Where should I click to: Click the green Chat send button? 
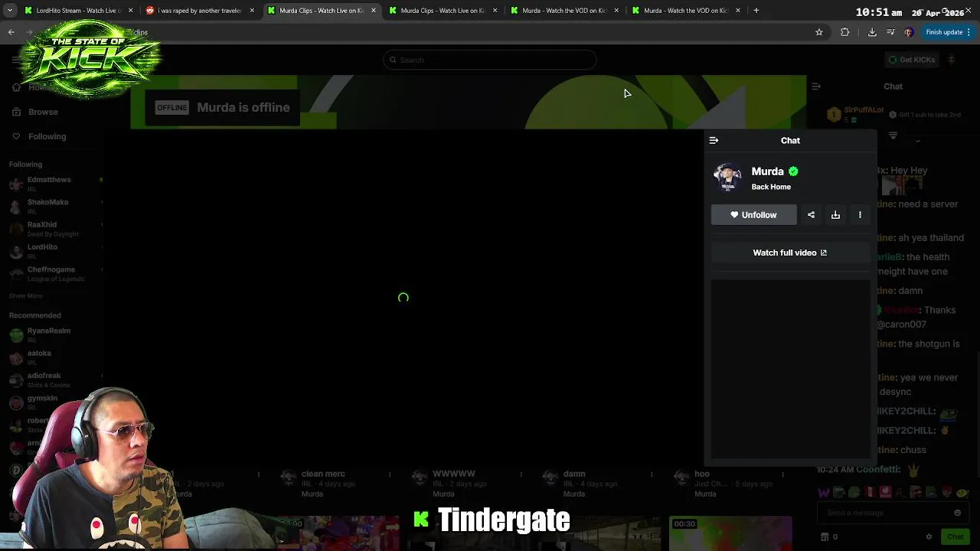955,537
